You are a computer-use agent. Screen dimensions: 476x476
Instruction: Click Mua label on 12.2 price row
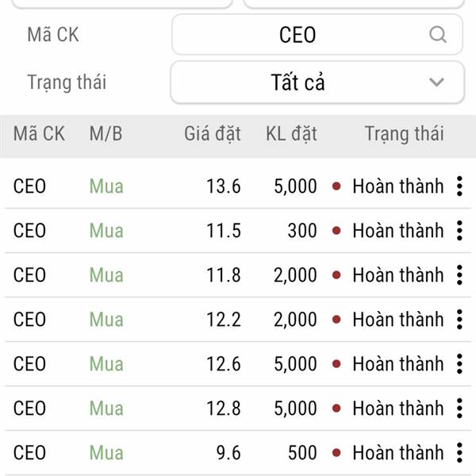click(x=106, y=320)
